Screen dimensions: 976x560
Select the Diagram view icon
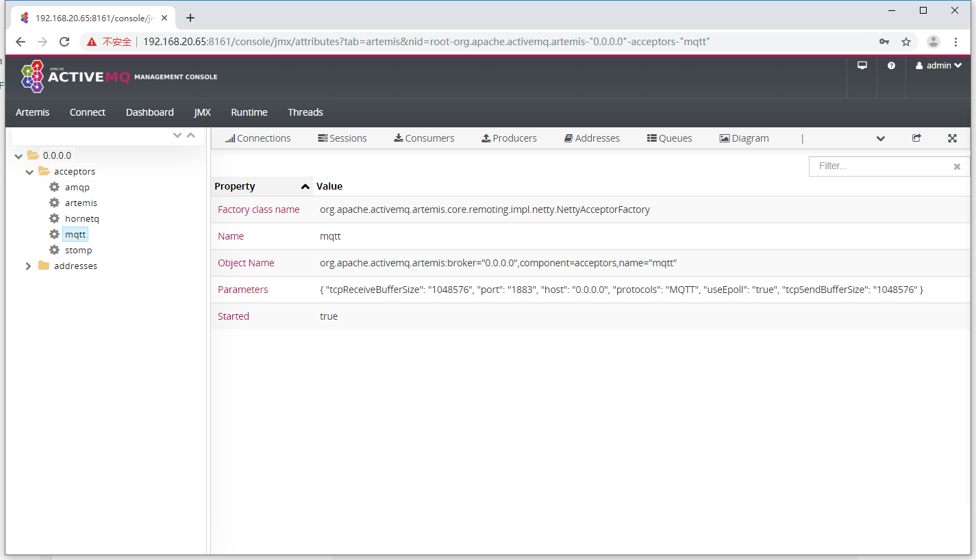[724, 138]
